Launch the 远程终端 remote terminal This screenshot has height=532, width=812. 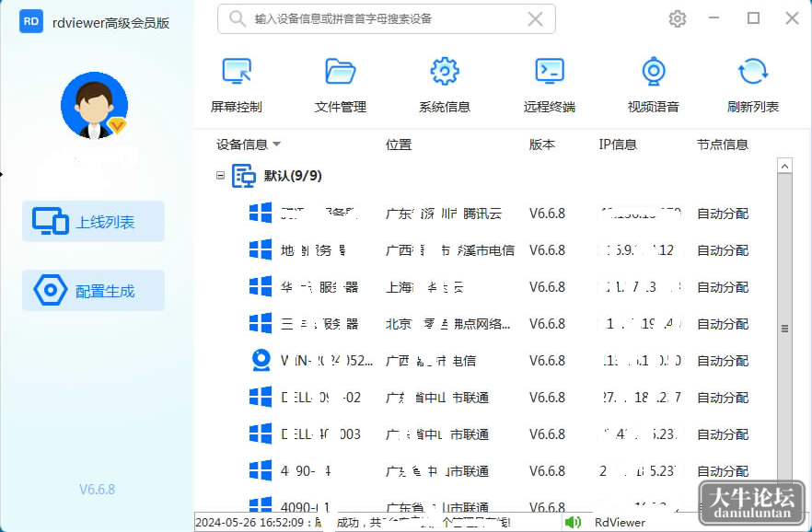(549, 85)
